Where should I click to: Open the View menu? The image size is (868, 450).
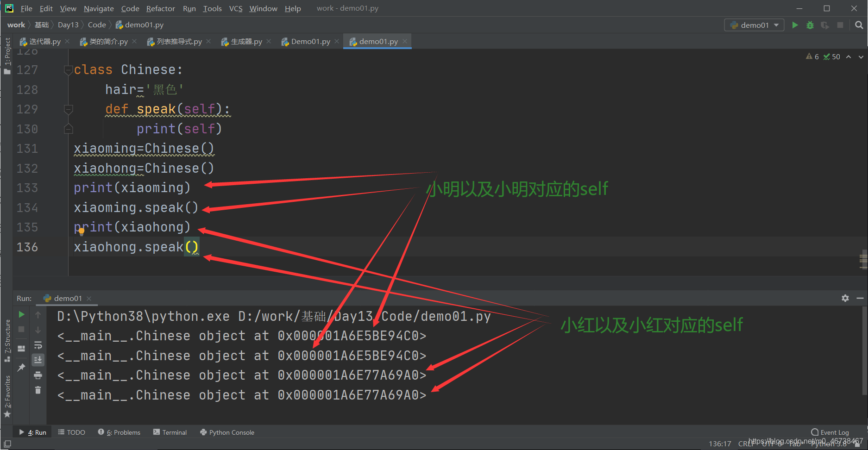click(x=68, y=8)
